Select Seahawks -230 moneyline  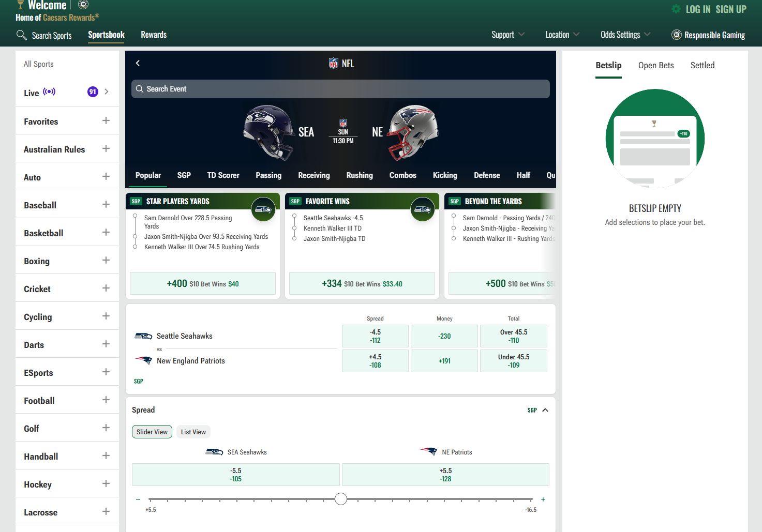(x=444, y=336)
